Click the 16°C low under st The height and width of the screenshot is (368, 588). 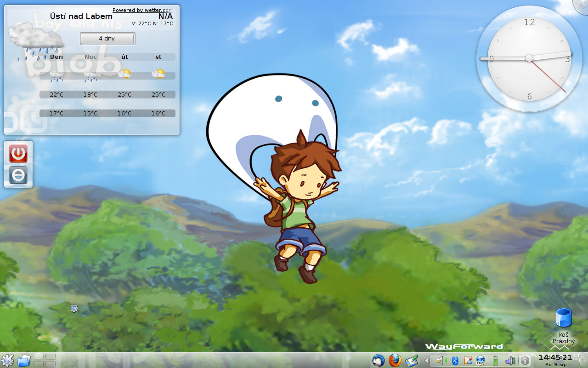158,114
